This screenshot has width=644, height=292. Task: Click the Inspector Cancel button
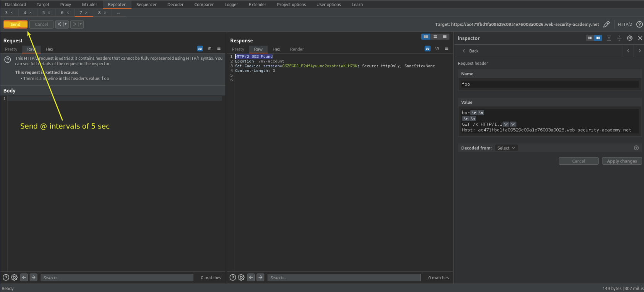tap(578, 161)
